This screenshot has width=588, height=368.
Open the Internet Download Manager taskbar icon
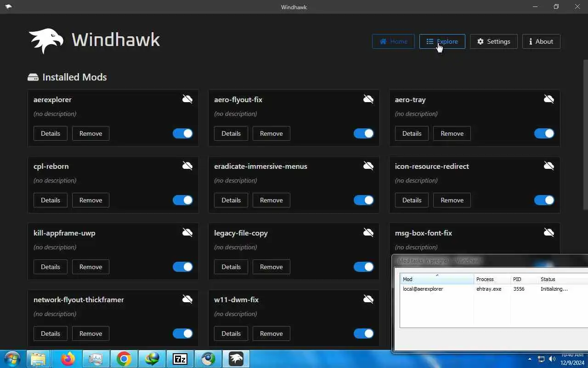click(152, 359)
